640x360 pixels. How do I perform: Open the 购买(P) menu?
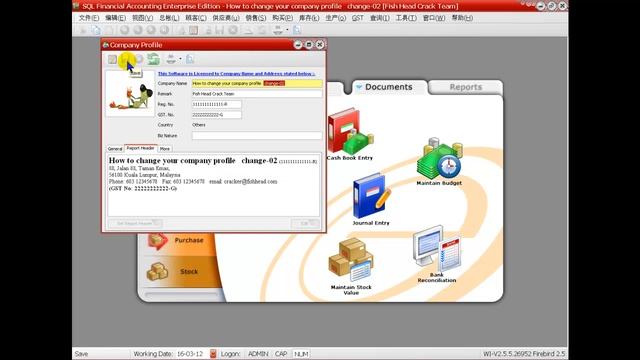coord(282,18)
